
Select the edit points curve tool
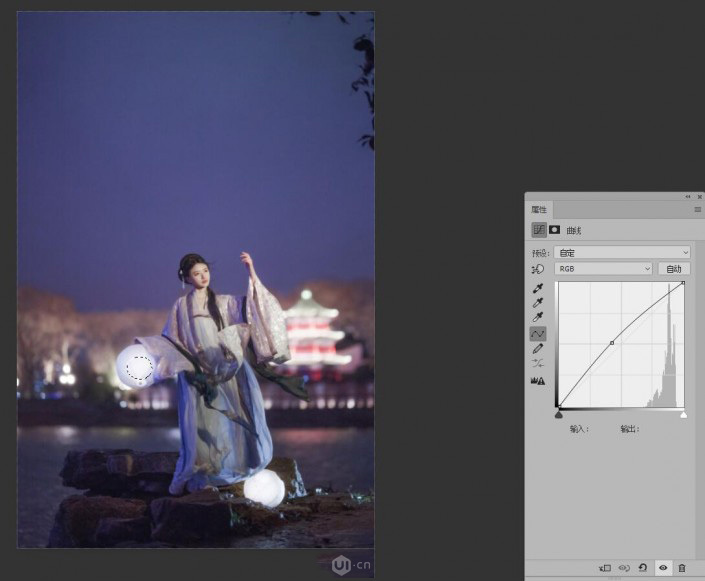[538, 333]
